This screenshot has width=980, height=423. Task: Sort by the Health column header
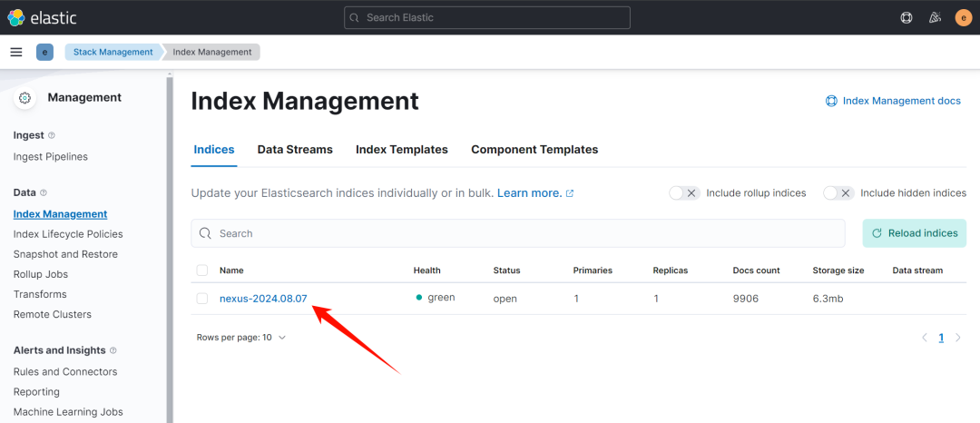click(426, 271)
